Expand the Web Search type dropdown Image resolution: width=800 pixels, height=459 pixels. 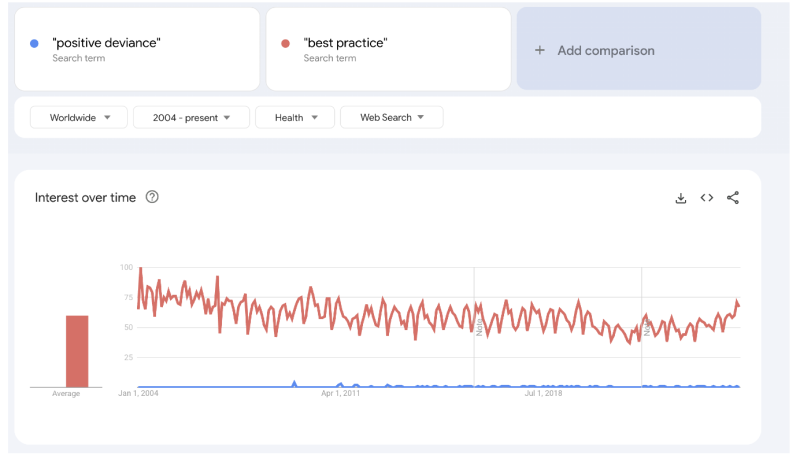pyautogui.click(x=391, y=117)
